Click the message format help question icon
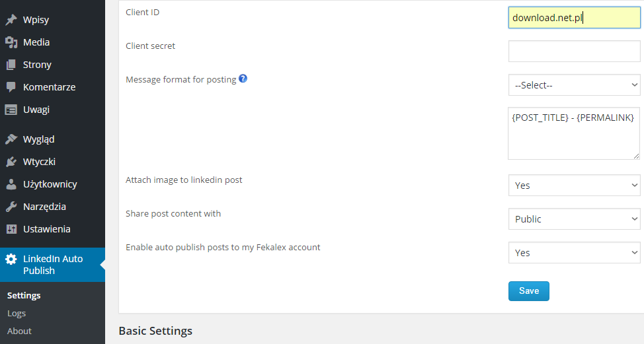Screen dimensions: 644x344 (243, 79)
